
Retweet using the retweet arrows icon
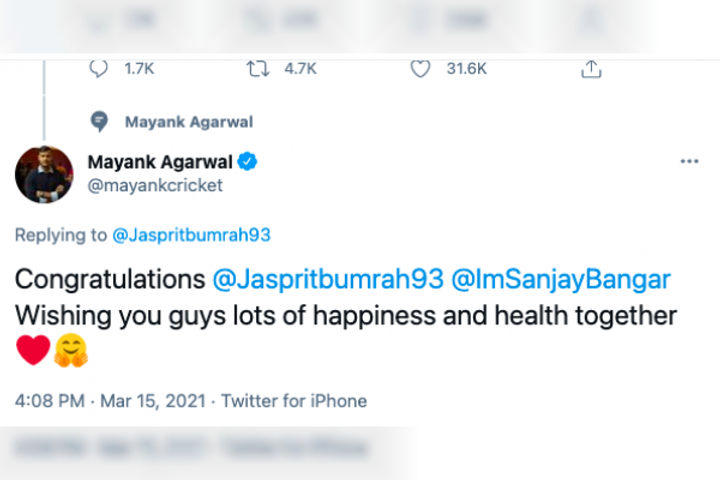[x=257, y=68]
